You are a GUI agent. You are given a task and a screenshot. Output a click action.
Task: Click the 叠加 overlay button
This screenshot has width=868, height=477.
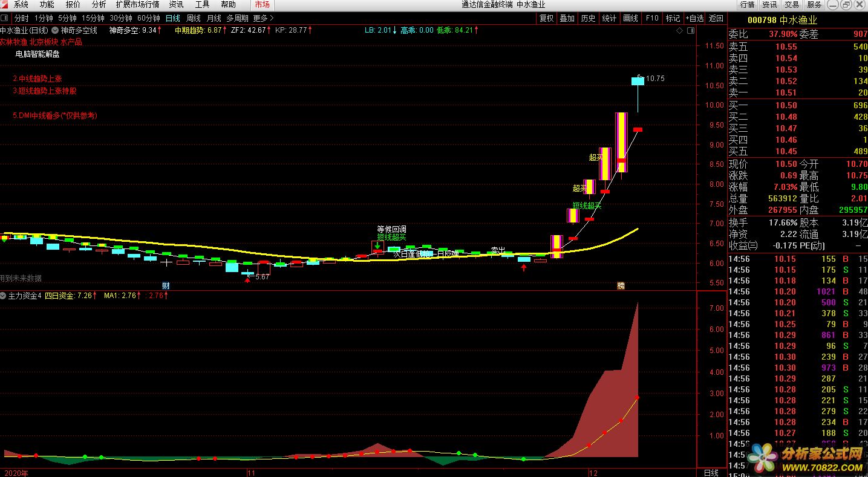[x=567, y=18]
